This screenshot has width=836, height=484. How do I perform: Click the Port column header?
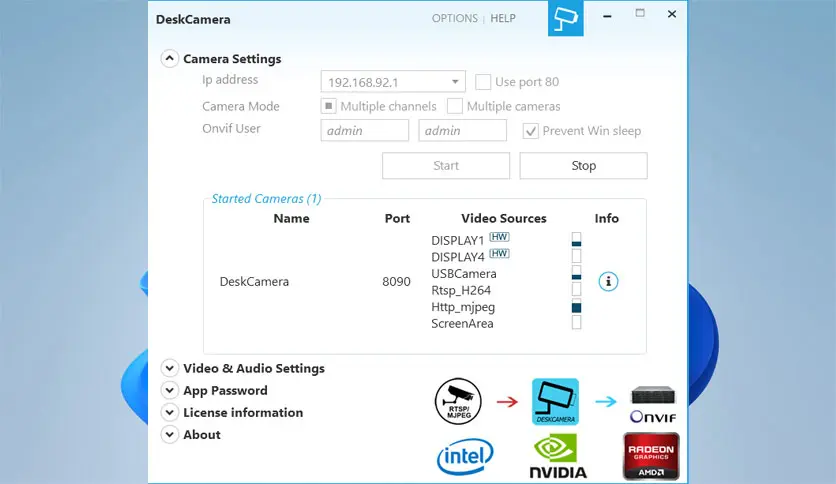click(397, 218)
